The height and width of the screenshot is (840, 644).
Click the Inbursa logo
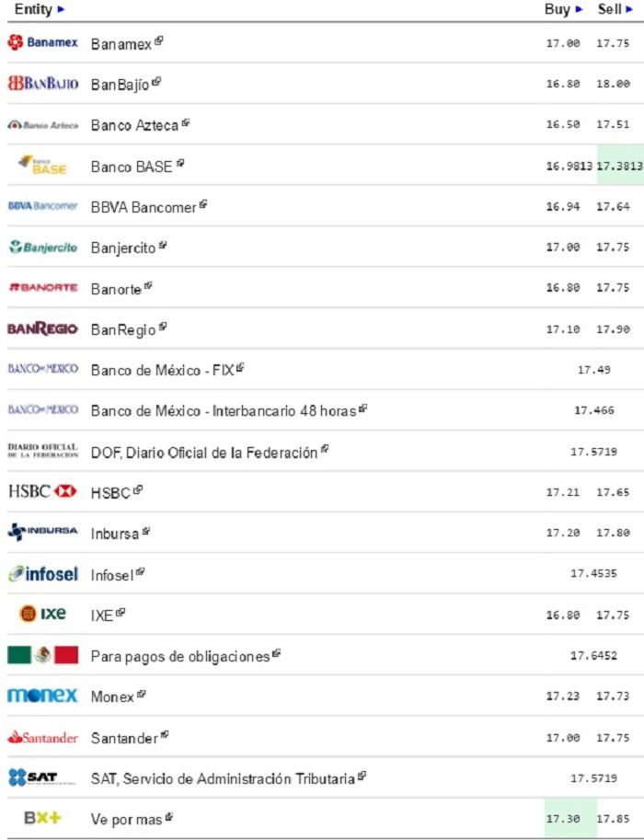tap(42, 532)
